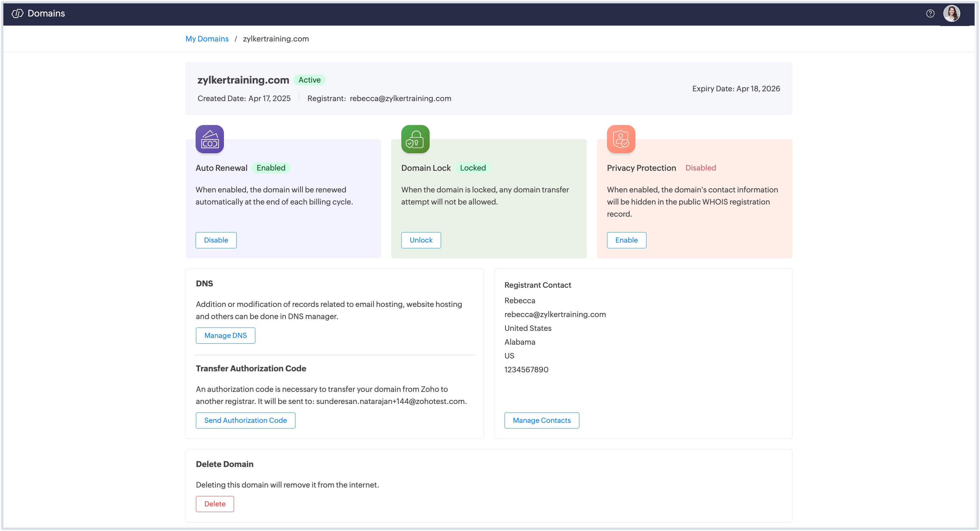Click the Disabled status label
This screenshot has width=980, height=531.
pyautogui.click(x=700, y=168)
